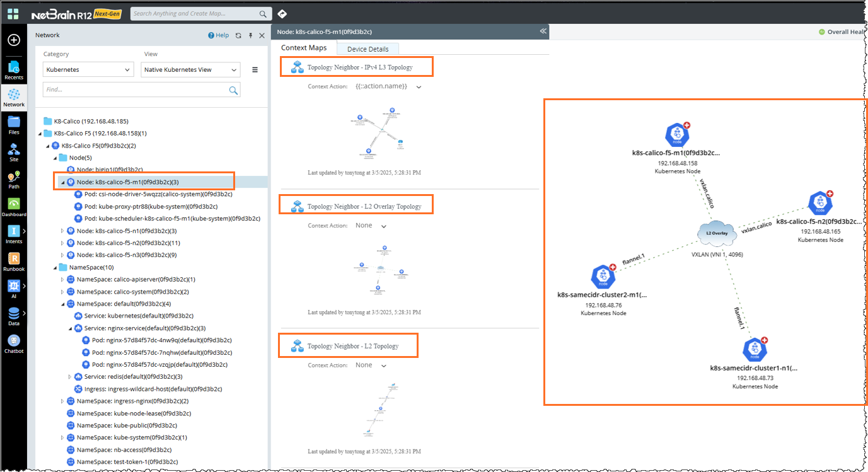868x472 pixels.
Task: Select K8-Calico (192.168.48.185) folder
Action: click(x=86, y=121)
